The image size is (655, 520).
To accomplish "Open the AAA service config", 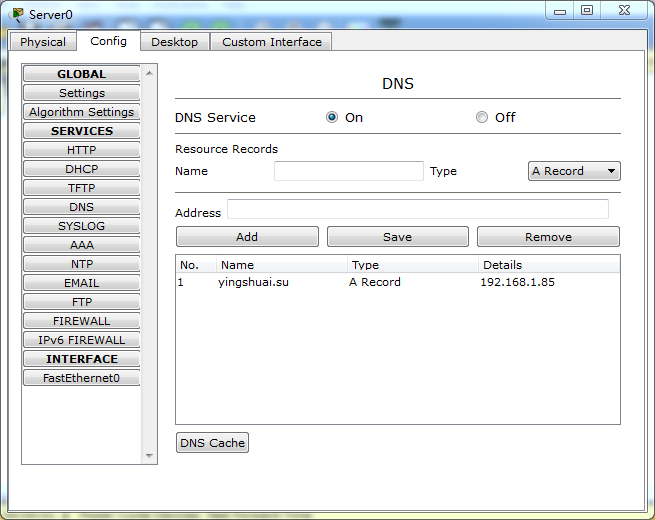I will point(81,245).
